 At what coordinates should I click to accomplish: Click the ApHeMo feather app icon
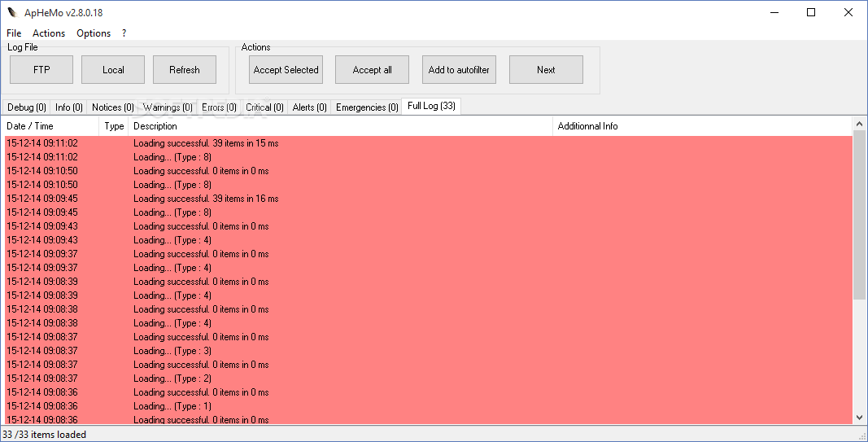pos(12,12)
